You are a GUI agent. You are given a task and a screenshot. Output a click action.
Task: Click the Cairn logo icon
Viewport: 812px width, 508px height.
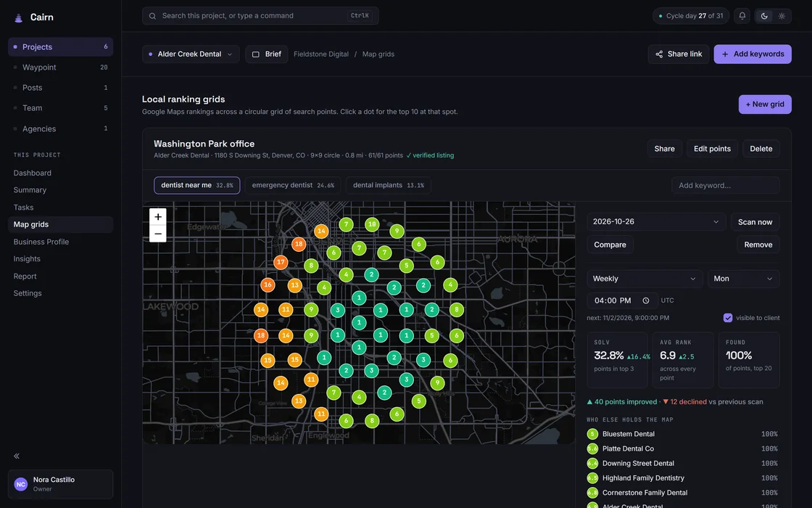coord(18,17)
